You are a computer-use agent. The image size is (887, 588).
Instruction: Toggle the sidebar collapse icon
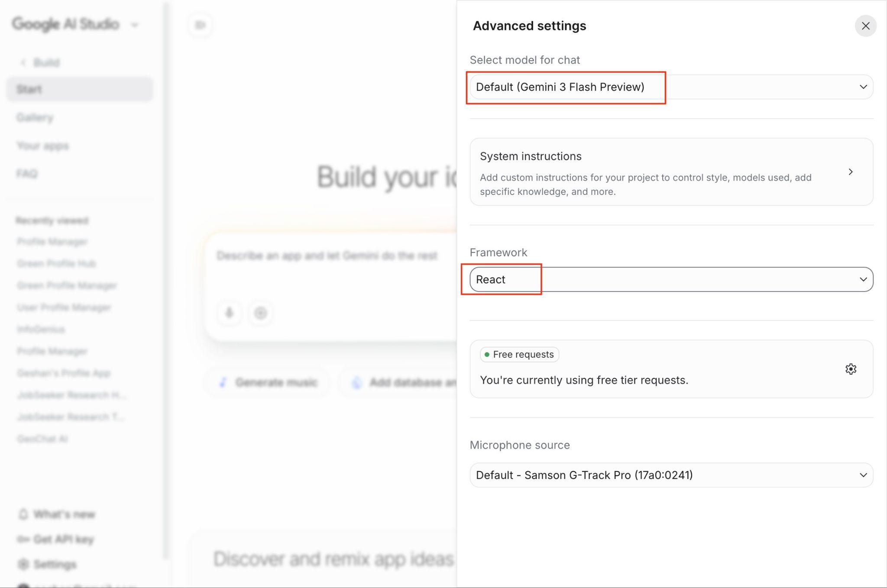[200, 25]
